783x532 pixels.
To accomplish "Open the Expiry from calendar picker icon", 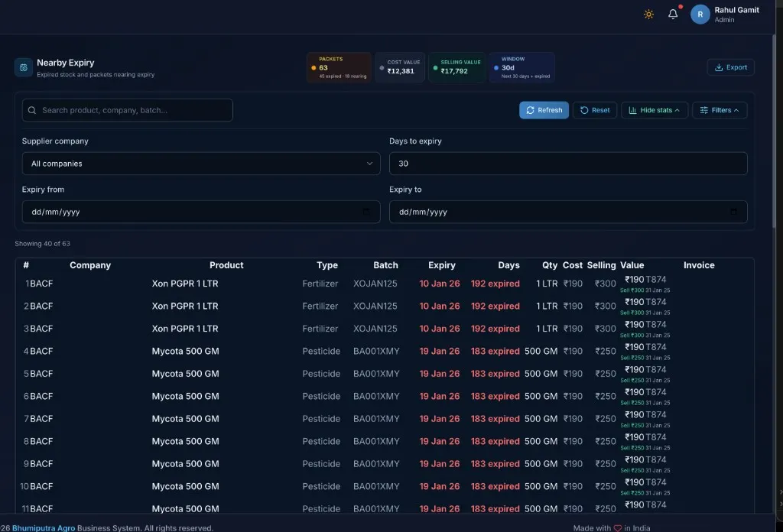I will click(x=366, y=212).
